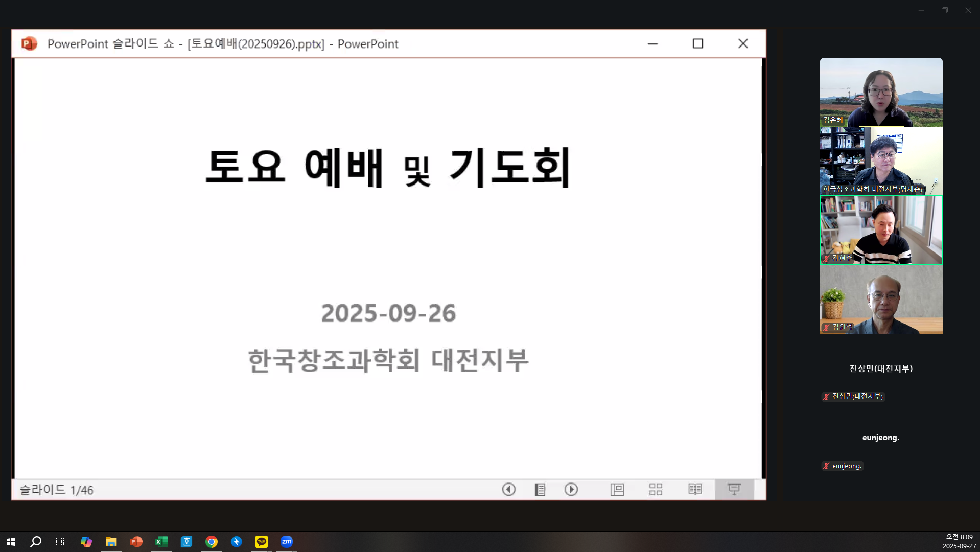This screenshot has width=980, height=552.
Task: Select 김원석's video thumbnail
Action: coord(881,300)
